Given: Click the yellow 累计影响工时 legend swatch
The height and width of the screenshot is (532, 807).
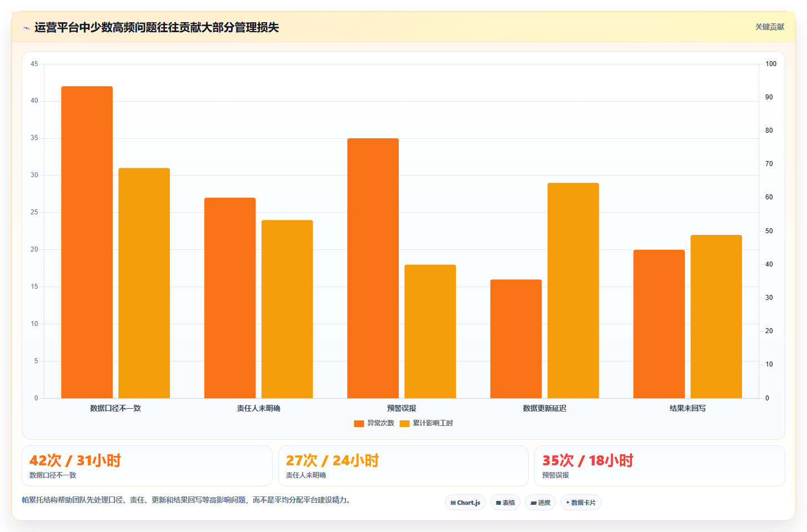Looking at the screenshot, I should tap(404, 424).
